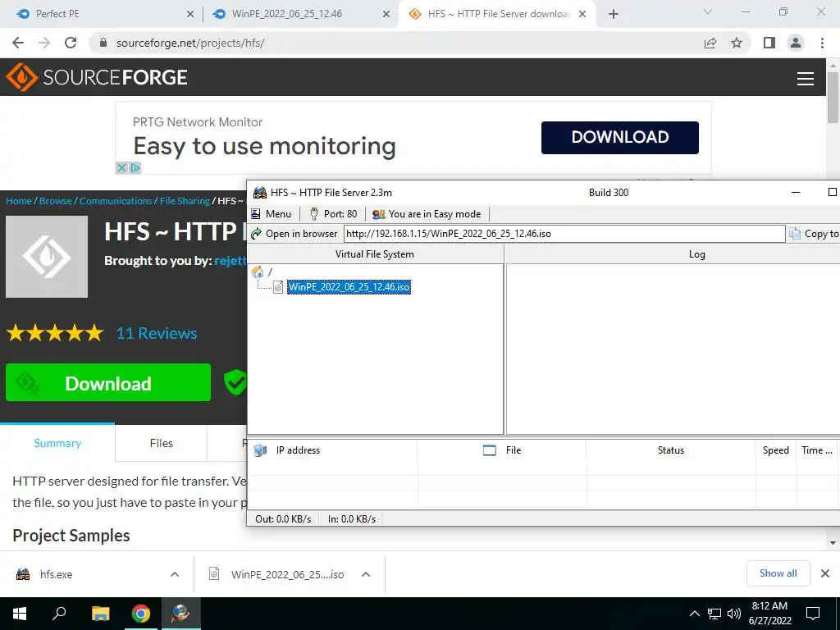
Task: Click the Status column header
Action: coord(671,450)
